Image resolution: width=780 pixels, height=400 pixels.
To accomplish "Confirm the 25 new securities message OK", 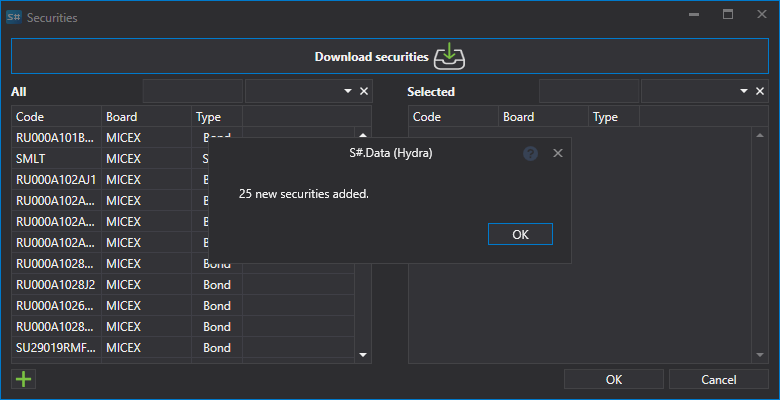I will tap(520, 234).
